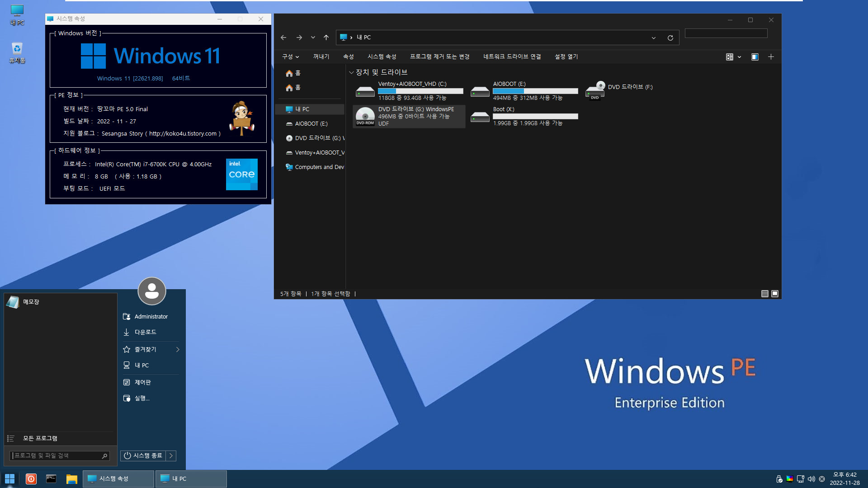Select 내 PC in navigation pane

pyautogui.click(x=311, y=109)
